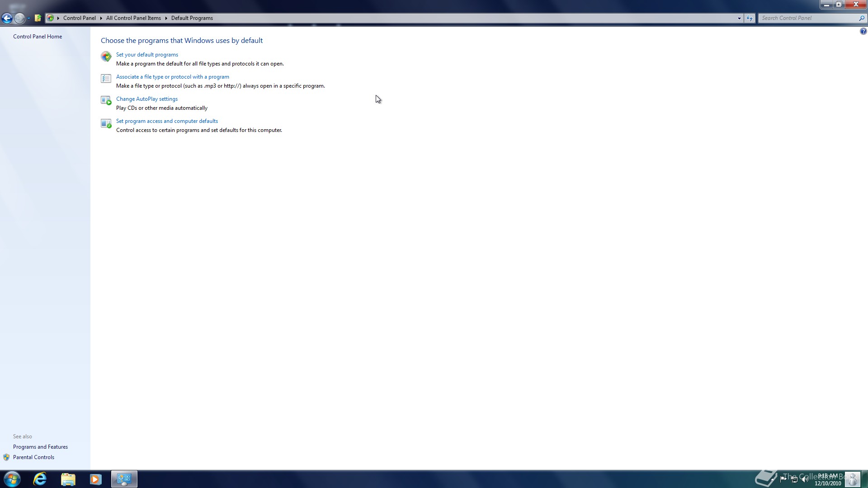
Task: Expand the recent pages dropdown arrow
Action: pos(28,18)
